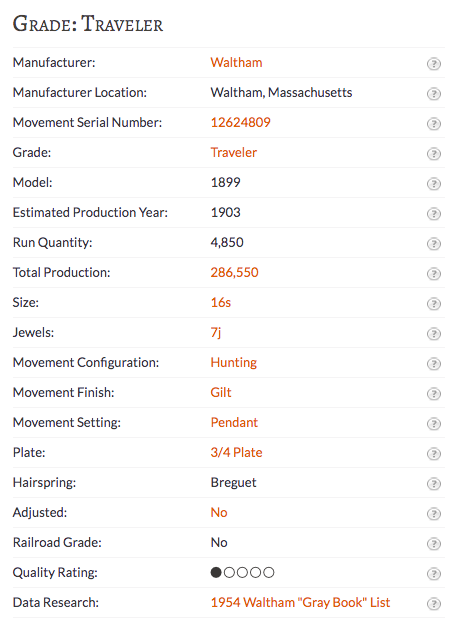Click help icon for Run Quantity

point(434,244)
